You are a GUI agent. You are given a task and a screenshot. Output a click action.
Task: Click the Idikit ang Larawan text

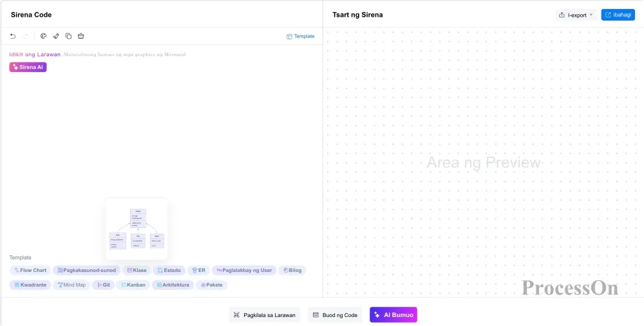[35, 54]
